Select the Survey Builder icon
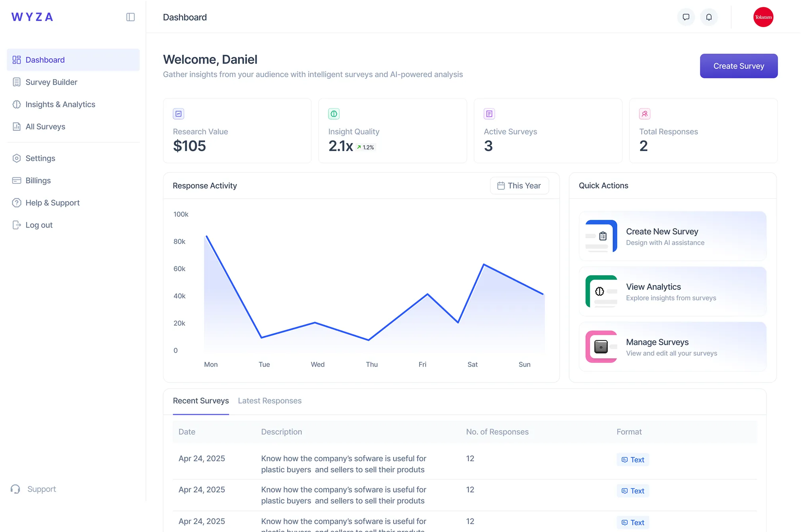 (x=16, y=82)
